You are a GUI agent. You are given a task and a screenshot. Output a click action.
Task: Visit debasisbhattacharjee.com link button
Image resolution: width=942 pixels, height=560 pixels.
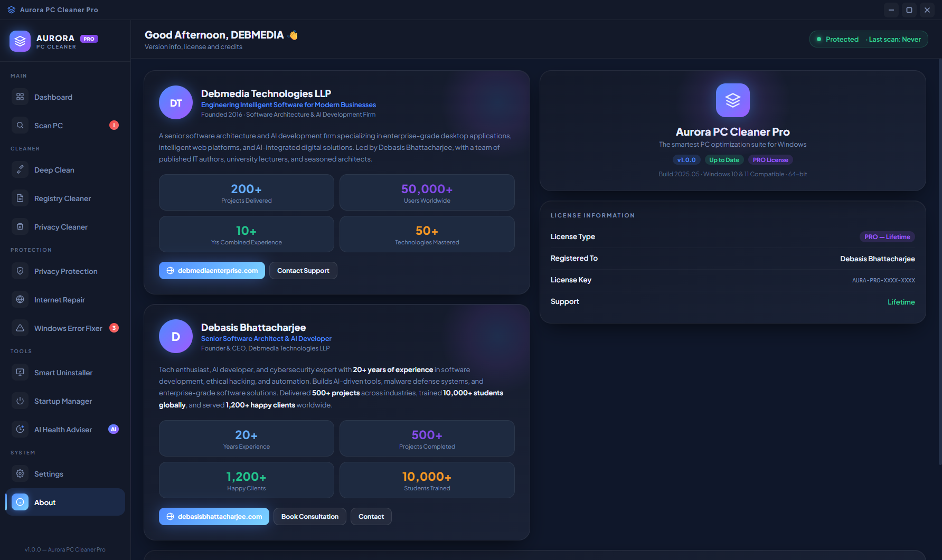(214, 516)
